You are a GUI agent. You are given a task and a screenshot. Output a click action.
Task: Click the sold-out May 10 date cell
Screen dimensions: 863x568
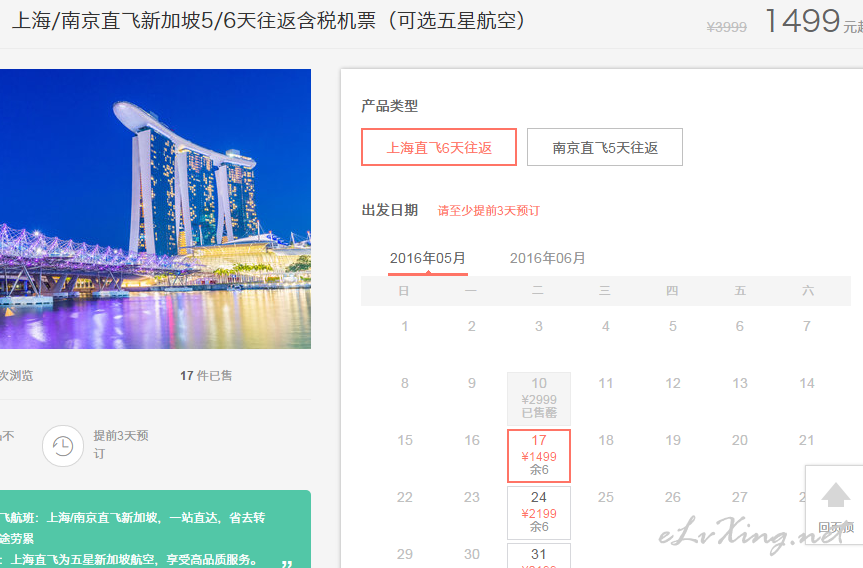point(539,398)
